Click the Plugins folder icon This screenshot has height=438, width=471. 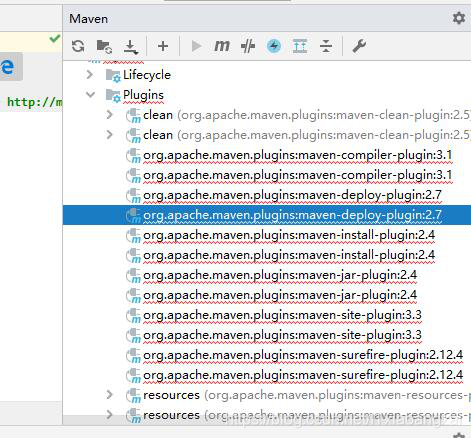(113, 95)
